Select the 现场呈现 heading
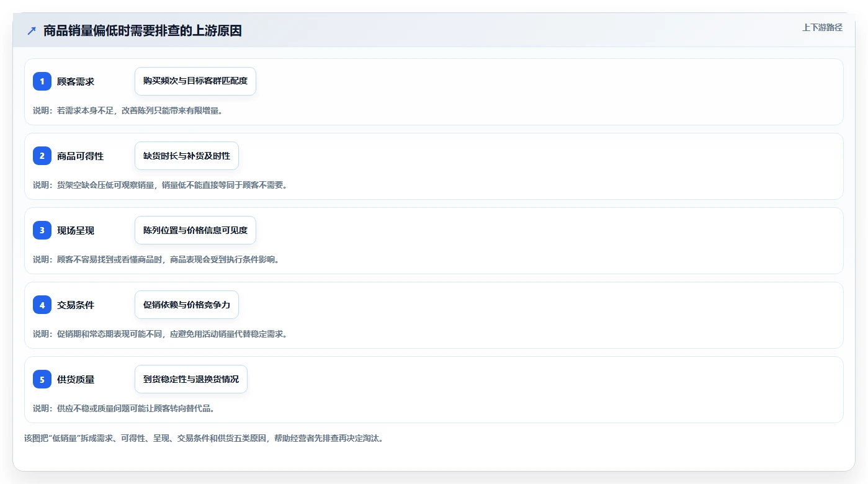Image resolution: width=868 pixels, height=484 pixels. pos(76,230)
